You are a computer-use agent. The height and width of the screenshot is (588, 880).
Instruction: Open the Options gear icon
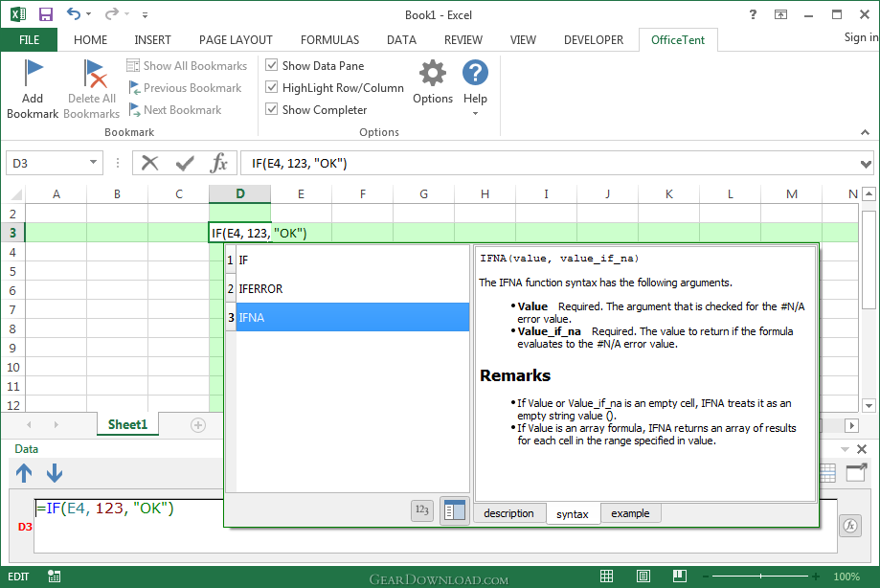(x=433, y=74)
